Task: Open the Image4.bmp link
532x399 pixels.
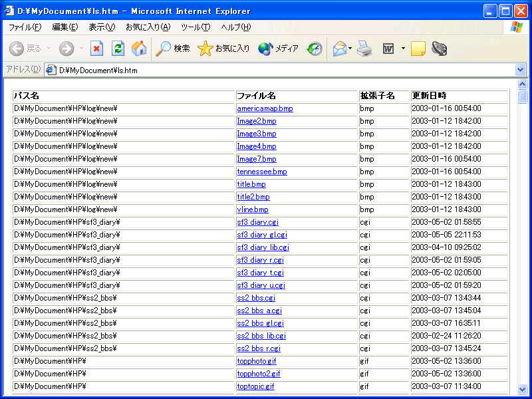Action: click(x=257, y=146)
